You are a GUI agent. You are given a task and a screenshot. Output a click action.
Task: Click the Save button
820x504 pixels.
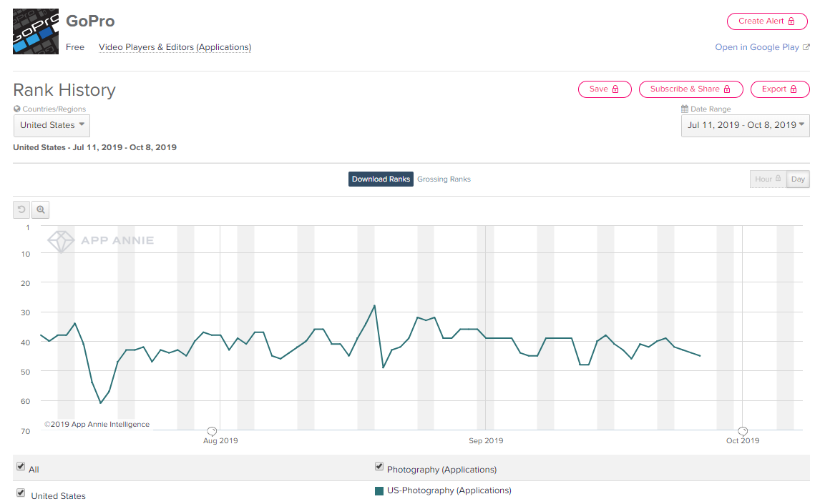pyautogui.click(x=605, y=89)
